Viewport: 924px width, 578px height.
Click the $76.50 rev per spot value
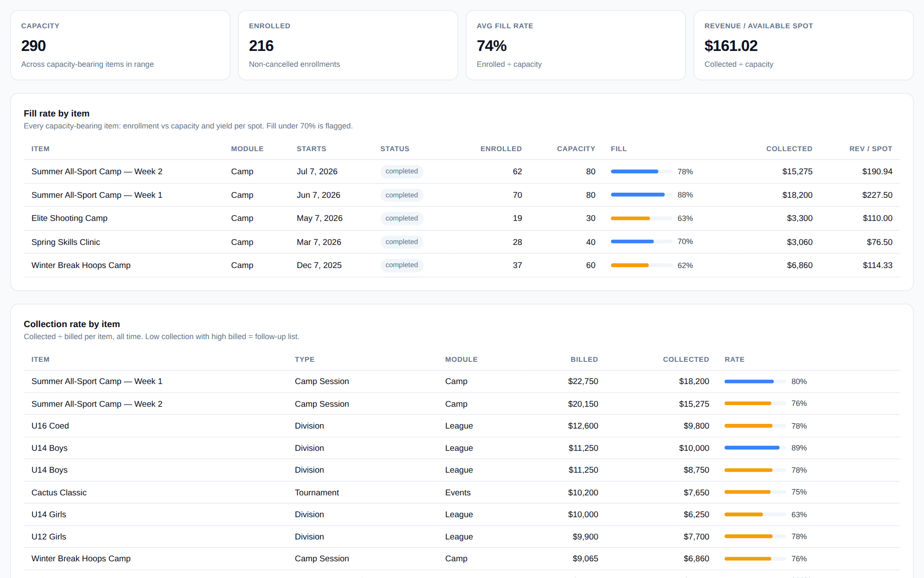point(879,242)
